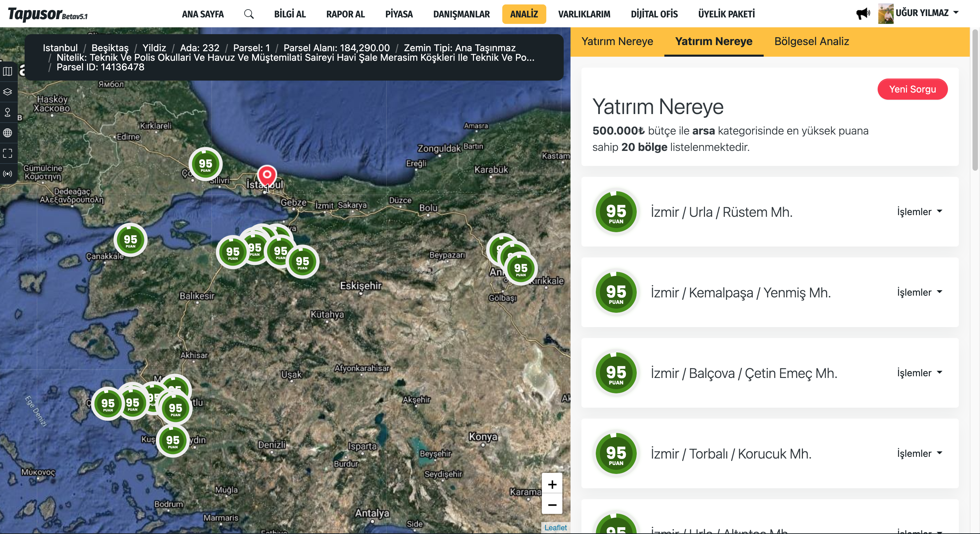The height and width of the screenshot is (534, 980).
Task: Click the leftmost 95 puan marker near Bursa
Action: (x=233, y=253)
